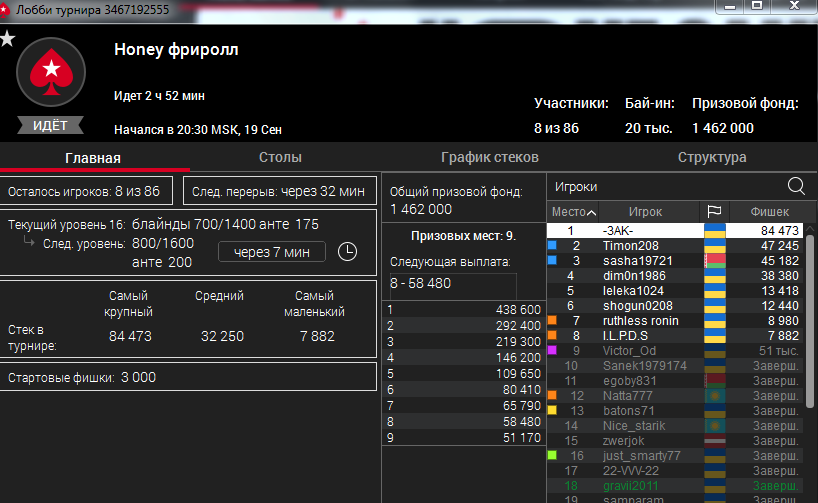The height and width of the screenshot is (503, 818).
Task: Click the magenta tag next to Victor_Od
Action: coord(552,350)
